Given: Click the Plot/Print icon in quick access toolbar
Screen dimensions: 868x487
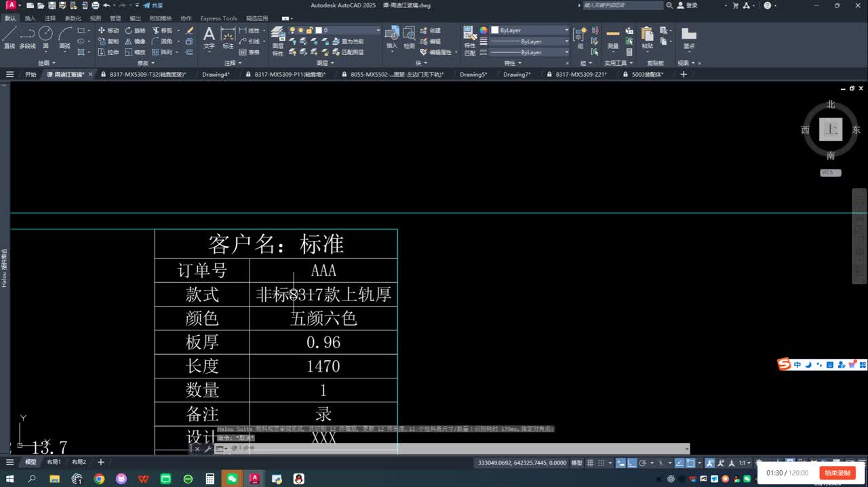Looking at the screenshot, I should tap(95, 5).
